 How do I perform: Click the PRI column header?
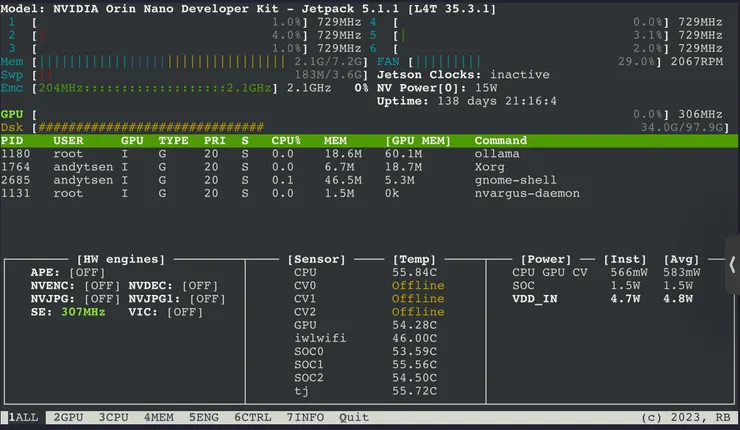[215, 141]
